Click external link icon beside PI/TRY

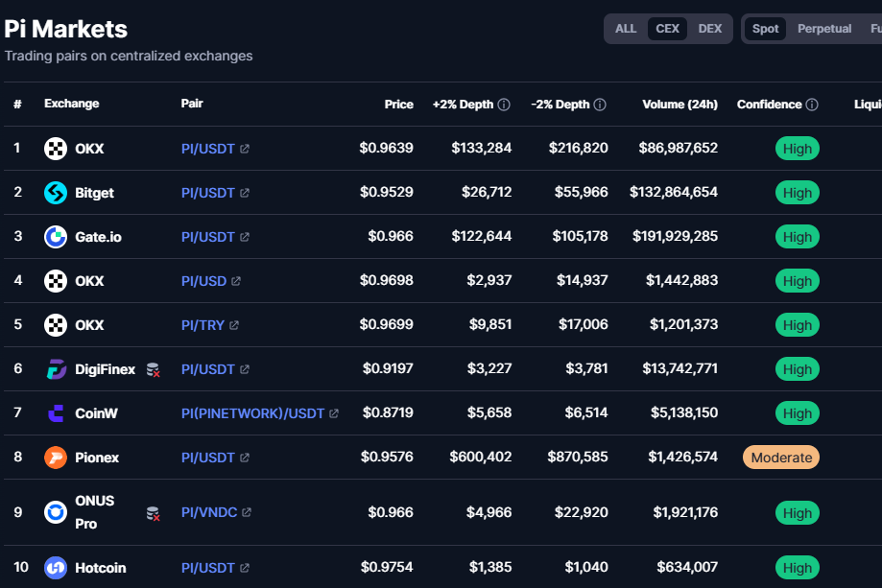234,325
